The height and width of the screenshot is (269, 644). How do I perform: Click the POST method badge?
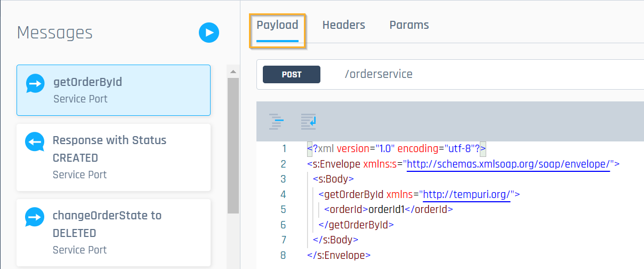click(291, 75)
